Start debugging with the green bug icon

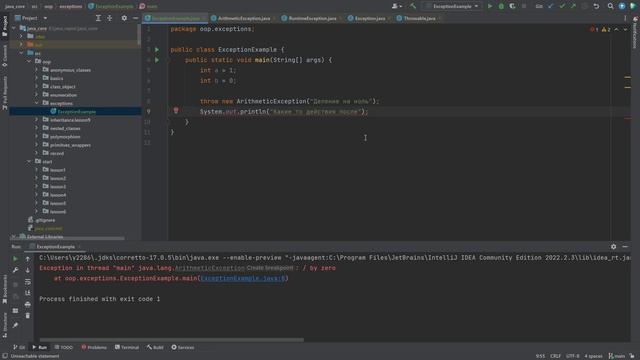(501, 6)
